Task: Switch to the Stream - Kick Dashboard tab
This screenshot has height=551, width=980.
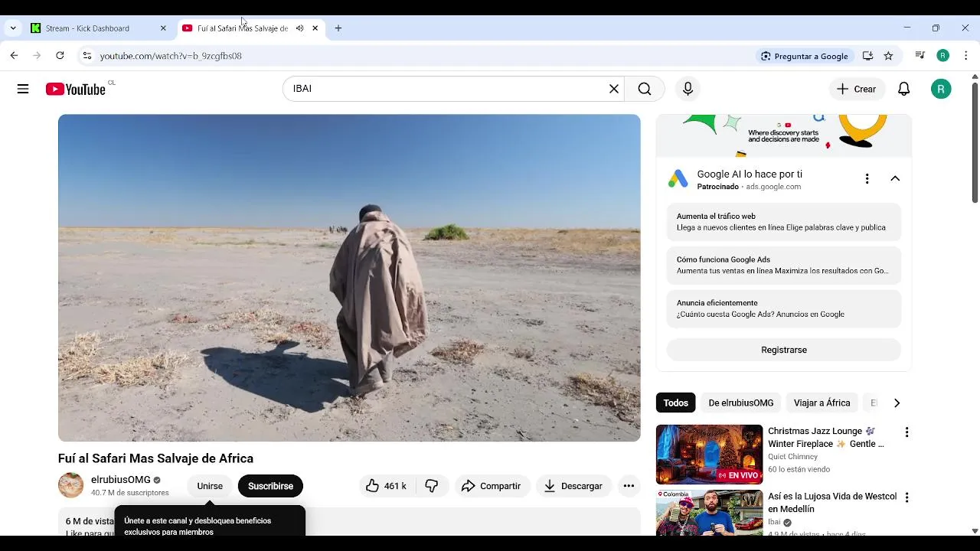Action: pyautogui.click(x=87, y=28)
